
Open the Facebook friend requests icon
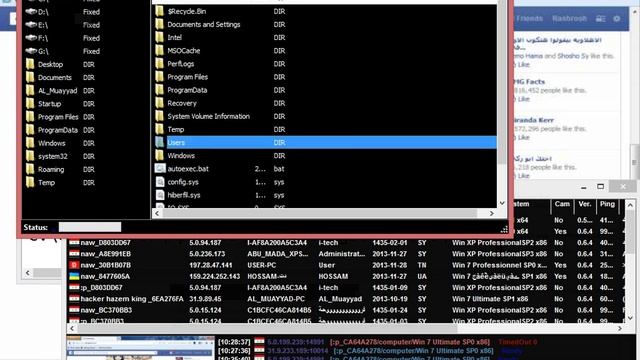(600, 19)
